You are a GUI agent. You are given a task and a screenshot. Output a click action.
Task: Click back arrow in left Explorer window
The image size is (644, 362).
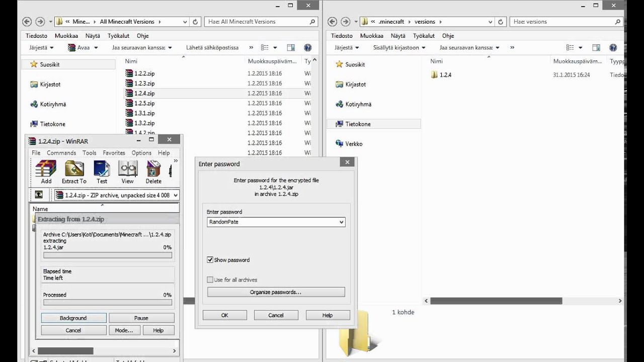pyautogui.click(x=27, y=22)
